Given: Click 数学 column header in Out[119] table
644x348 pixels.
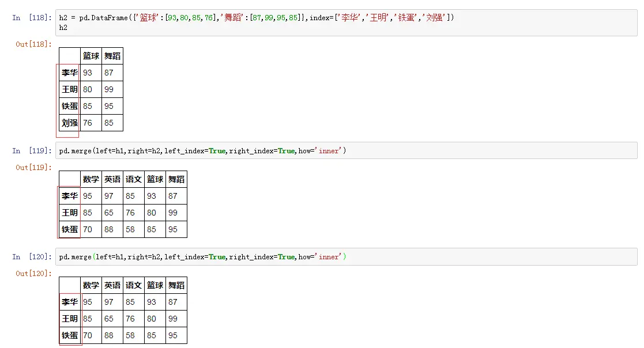Looking at the screenshot, I should 91,179.
